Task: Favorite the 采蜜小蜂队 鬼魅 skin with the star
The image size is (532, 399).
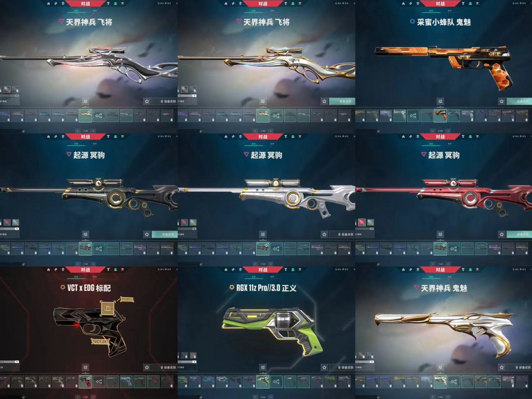Action: click(502, 101)
